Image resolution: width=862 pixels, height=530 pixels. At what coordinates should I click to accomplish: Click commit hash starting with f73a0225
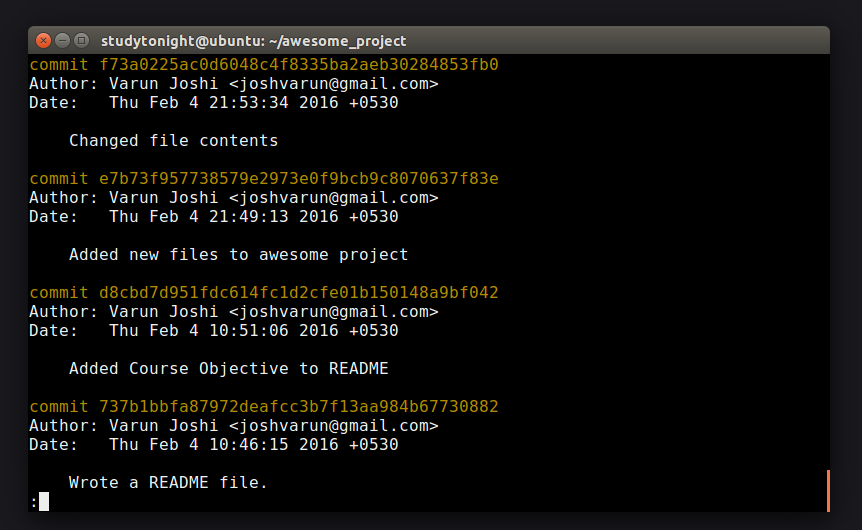click(x=299, y=65)
